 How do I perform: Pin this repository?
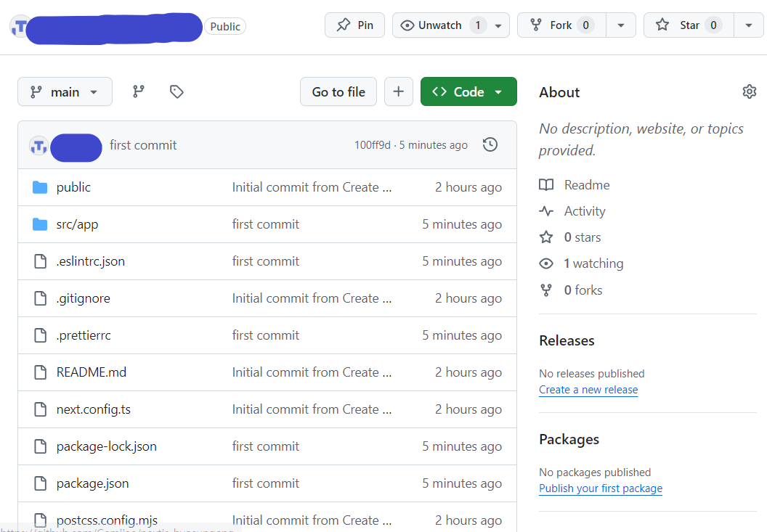354,25
